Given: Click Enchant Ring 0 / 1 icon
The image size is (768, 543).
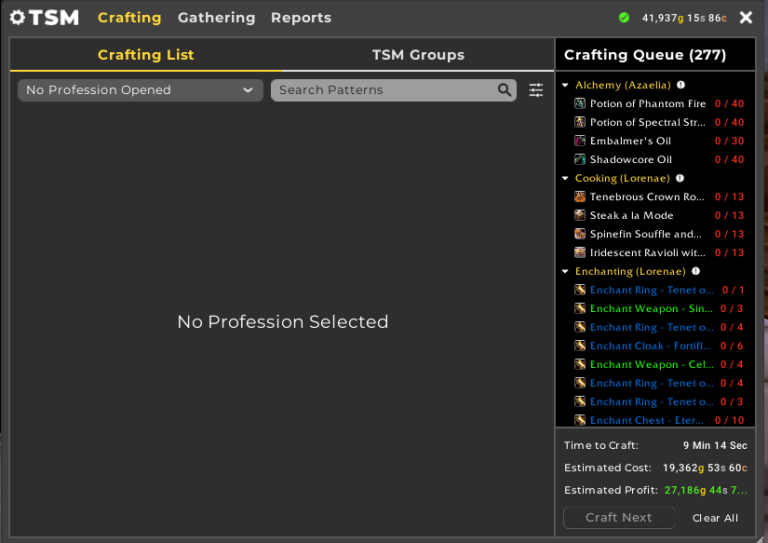Looking at the screenshot, I should (x=579, y=290).
